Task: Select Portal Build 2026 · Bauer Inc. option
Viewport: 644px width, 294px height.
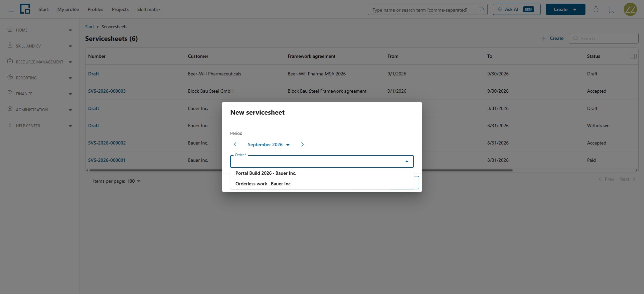Action: 322,173
